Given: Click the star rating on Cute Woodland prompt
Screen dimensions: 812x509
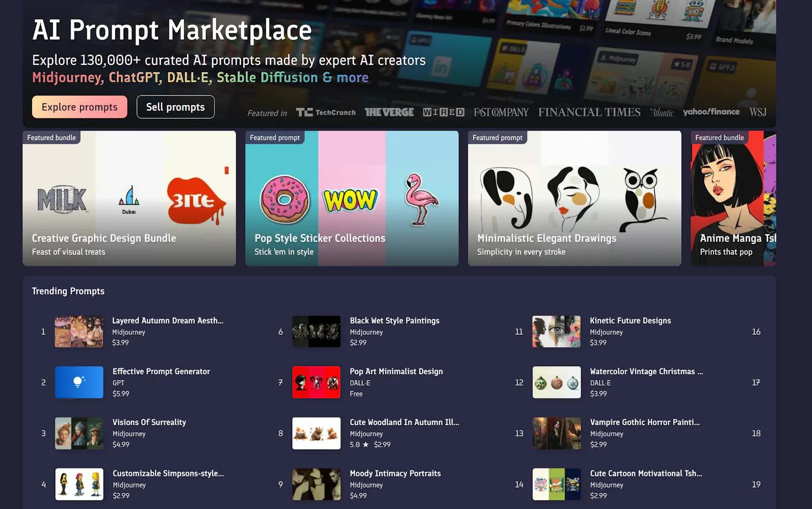Looking at the screenshot, I should pos(359,444).
